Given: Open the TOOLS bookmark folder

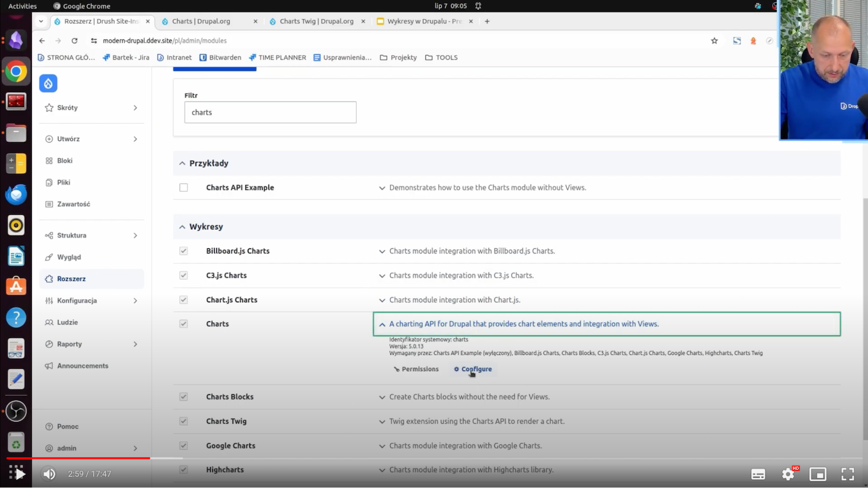Looking at the screenshot, I should (442, 57).
